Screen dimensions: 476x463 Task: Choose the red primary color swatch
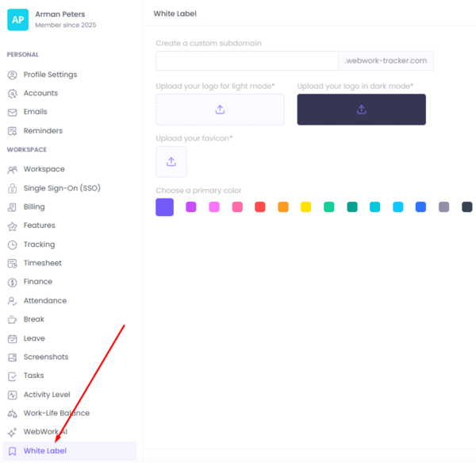point(259,207)
